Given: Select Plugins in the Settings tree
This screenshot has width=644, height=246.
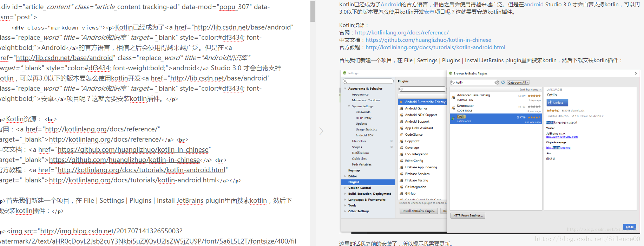Looking at the screenshot, I should 368,182.
